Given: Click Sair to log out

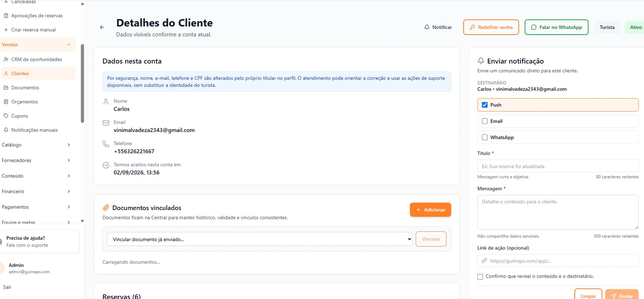Looking at the screenshot, I should (x=7, y=287).
